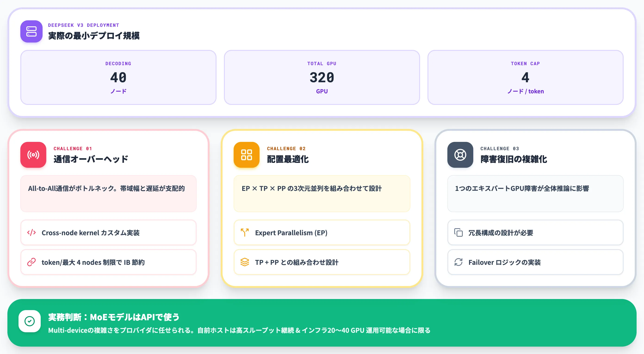Click the number 40 in Decoding
Image resolution: width=644 pixels, height=354 pixels.
pyautogui.click(x=118, y=77)
